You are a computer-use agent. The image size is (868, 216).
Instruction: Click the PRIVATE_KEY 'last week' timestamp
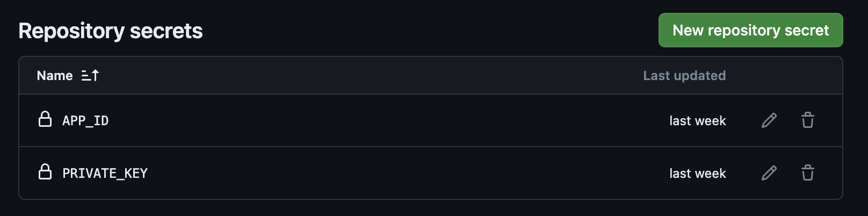(x=697, y=174)
